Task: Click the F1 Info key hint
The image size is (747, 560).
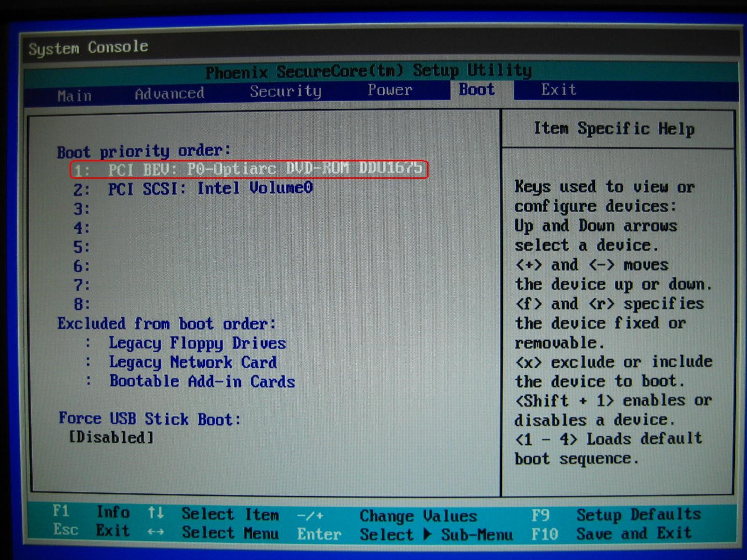Action: (91, 512)
